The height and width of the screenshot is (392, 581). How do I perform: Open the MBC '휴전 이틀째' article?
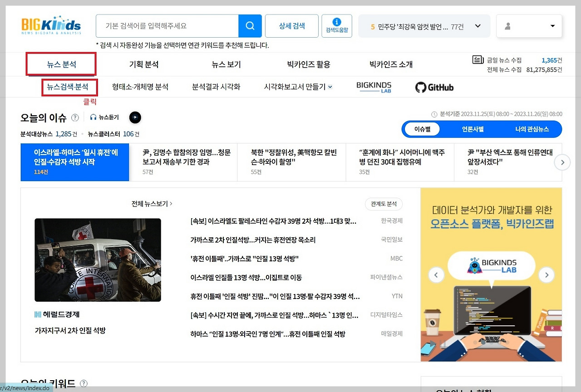(244, 259)
